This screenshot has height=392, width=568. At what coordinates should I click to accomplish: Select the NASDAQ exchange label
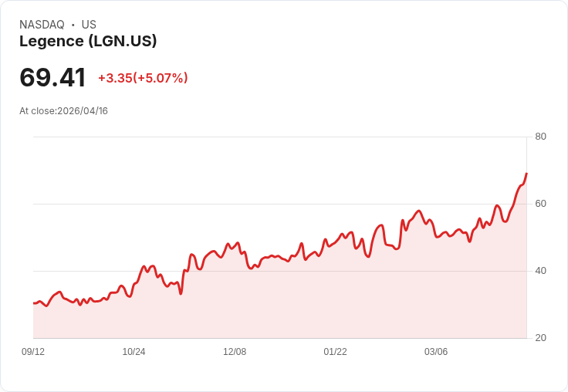[42, 25]
